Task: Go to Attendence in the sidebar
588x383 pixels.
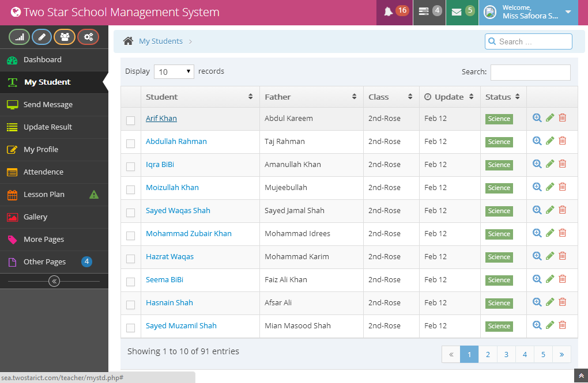Action: pyautogui.click(x=54, y=172)
